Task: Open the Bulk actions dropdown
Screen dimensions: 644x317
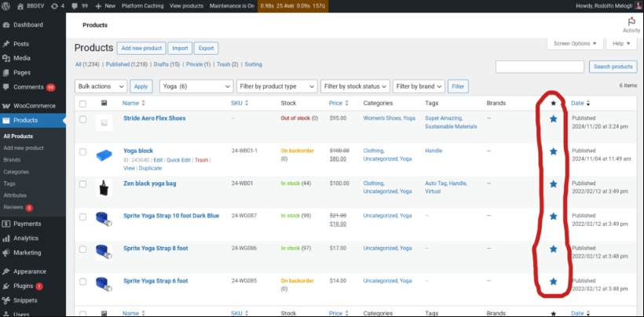Action: click(101, 86)
